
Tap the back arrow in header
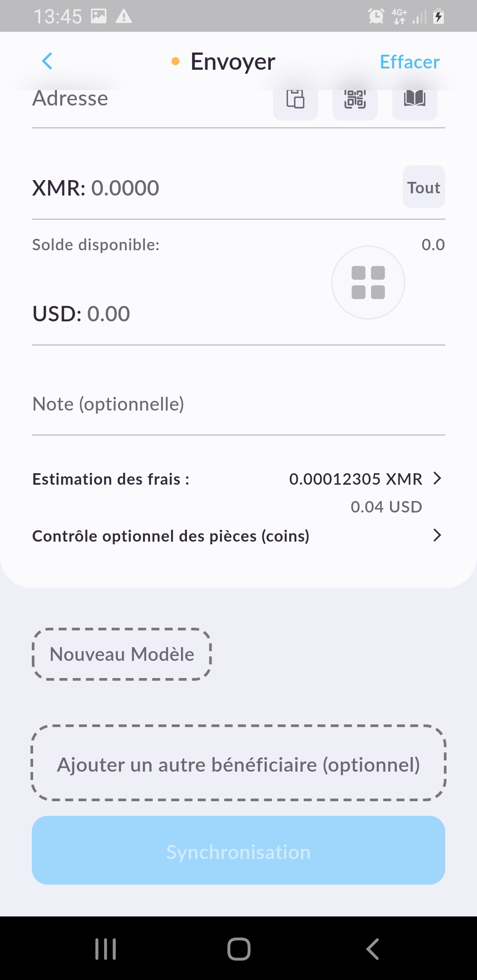(47, 61)
